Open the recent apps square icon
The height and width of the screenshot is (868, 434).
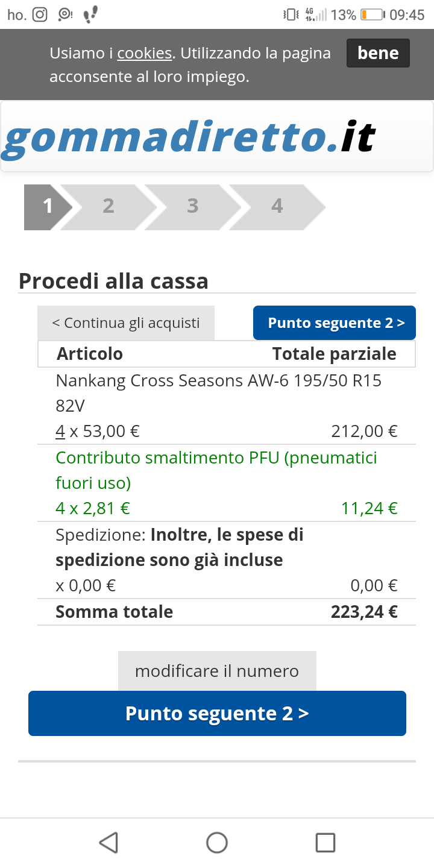click(325, 842)
